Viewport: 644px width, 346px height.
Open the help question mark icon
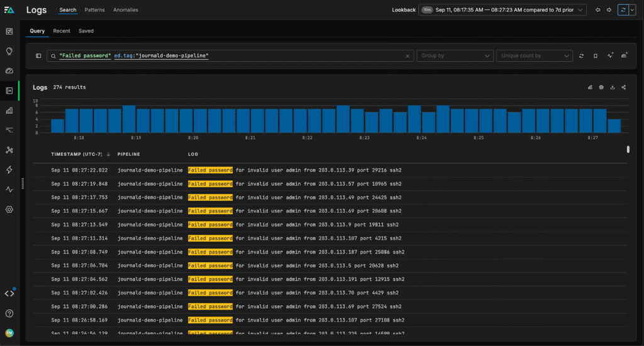[x=9, y=313]
